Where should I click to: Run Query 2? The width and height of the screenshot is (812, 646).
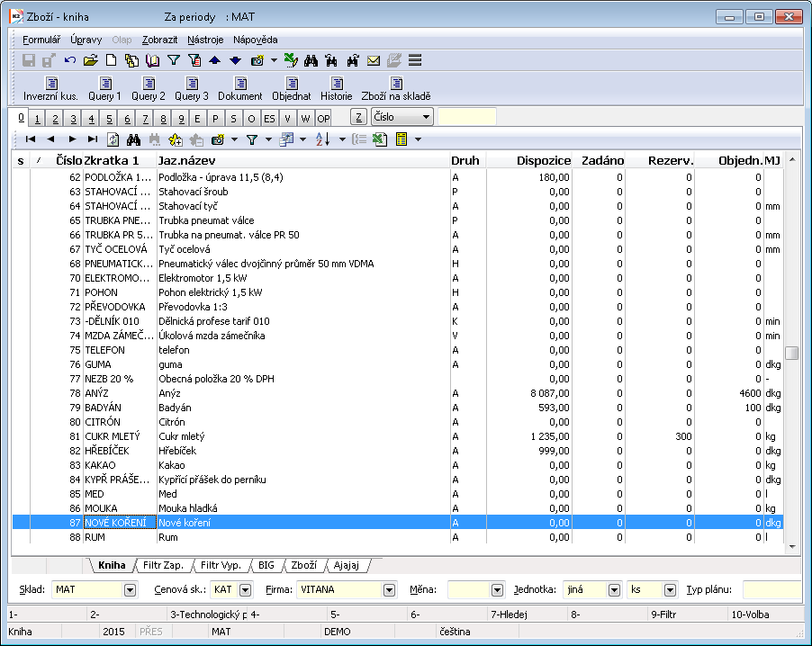point(149,88)
